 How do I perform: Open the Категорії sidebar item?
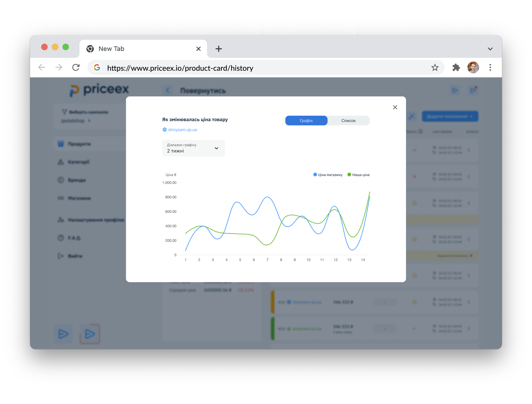[x=73, y=162]
